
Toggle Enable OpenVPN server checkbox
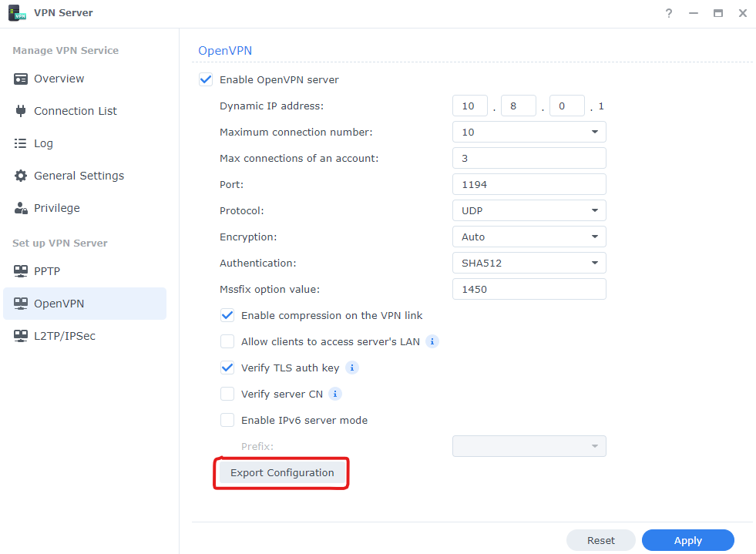(206, 79)
